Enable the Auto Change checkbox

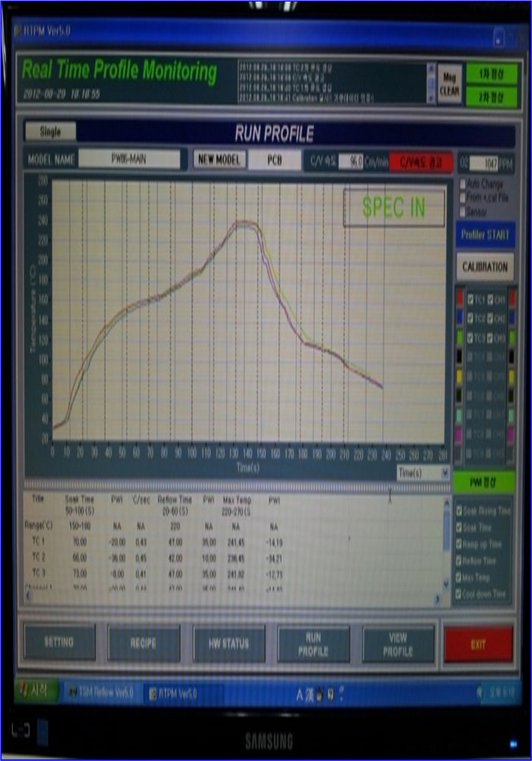coord(463,184)
